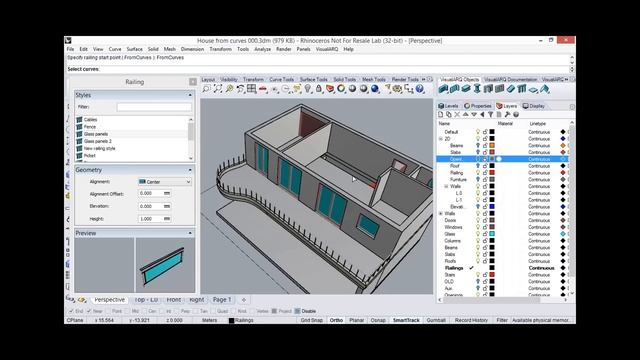
Task: Open the VisualARQ menu
Action: click(327, 49)
